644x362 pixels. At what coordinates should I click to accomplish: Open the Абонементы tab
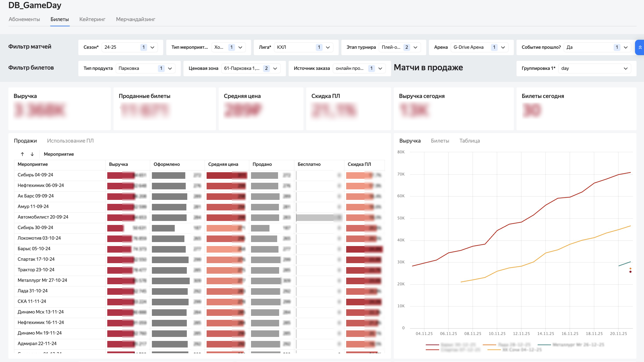24,19
